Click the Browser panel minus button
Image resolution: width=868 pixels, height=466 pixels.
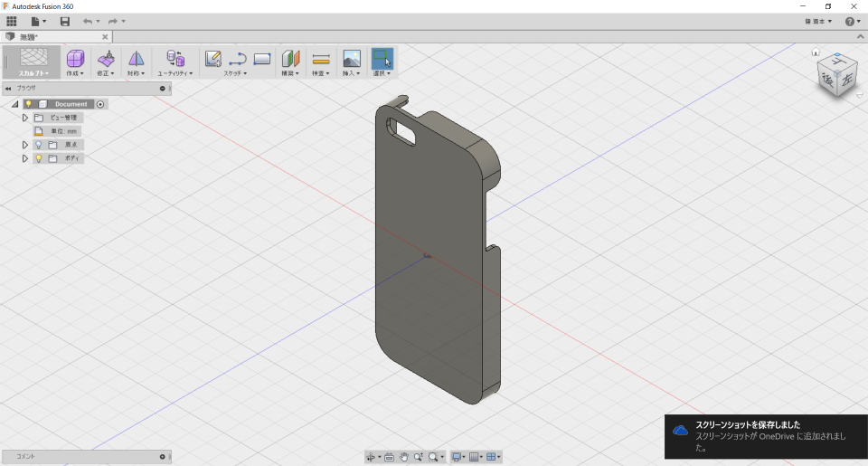[x=162, y=88]
